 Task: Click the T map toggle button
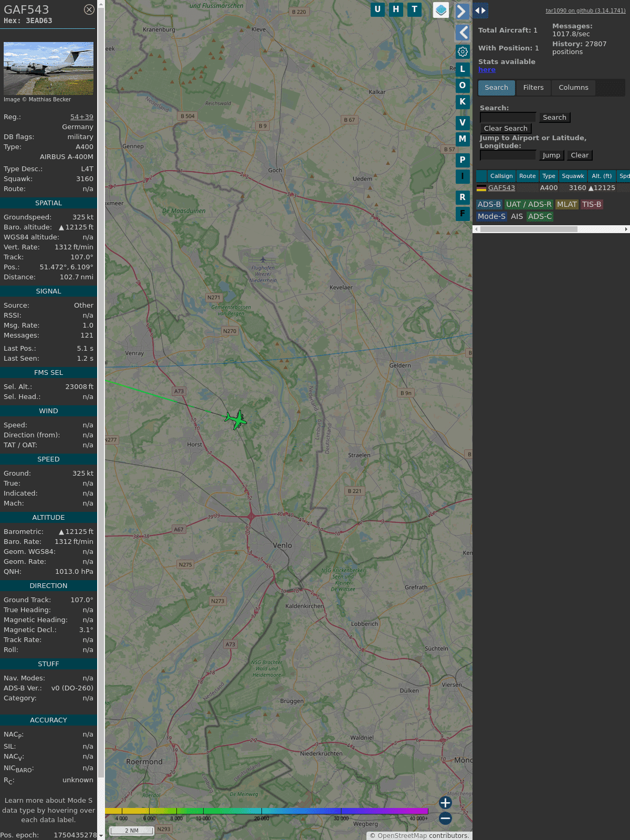[x=415, y=9]
